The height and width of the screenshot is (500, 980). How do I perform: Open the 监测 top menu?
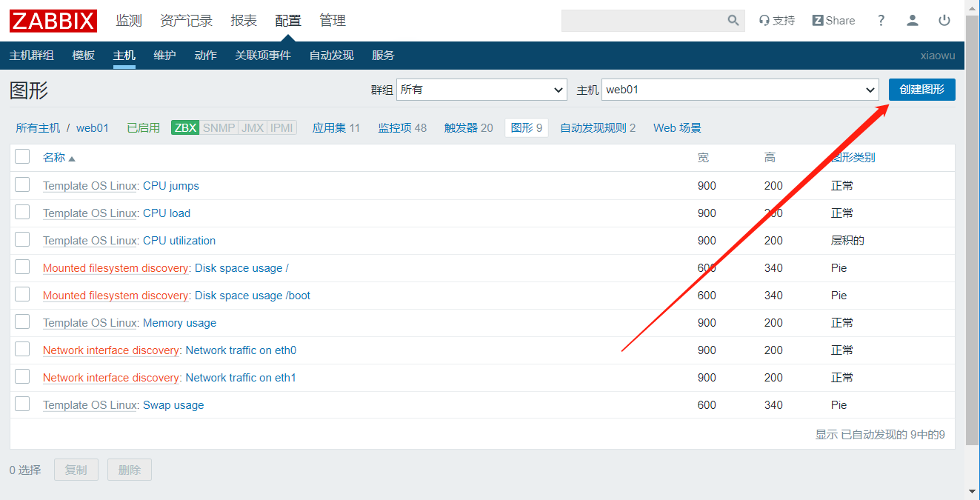click(129, 21)
